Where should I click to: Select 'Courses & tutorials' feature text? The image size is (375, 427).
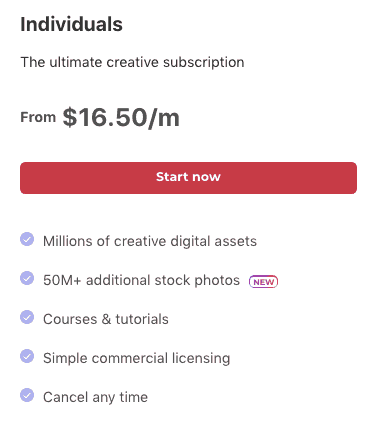tap(106, 319)
